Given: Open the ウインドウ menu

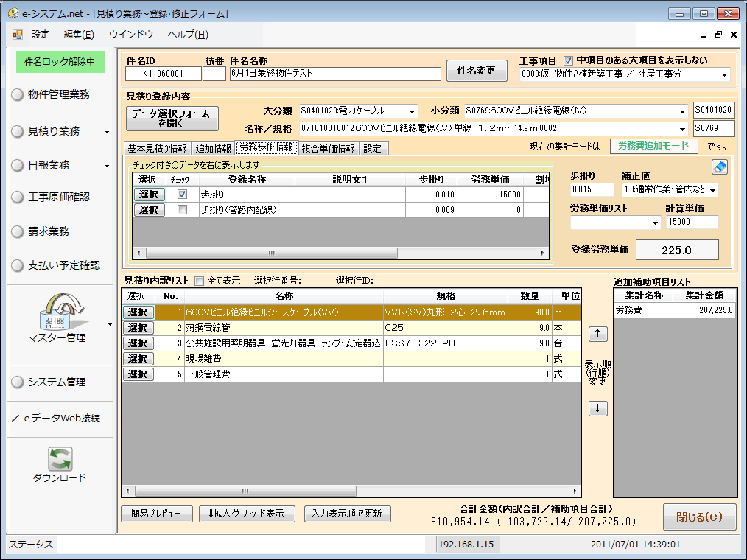Looking at the screenshot, I should click(131, 35).
